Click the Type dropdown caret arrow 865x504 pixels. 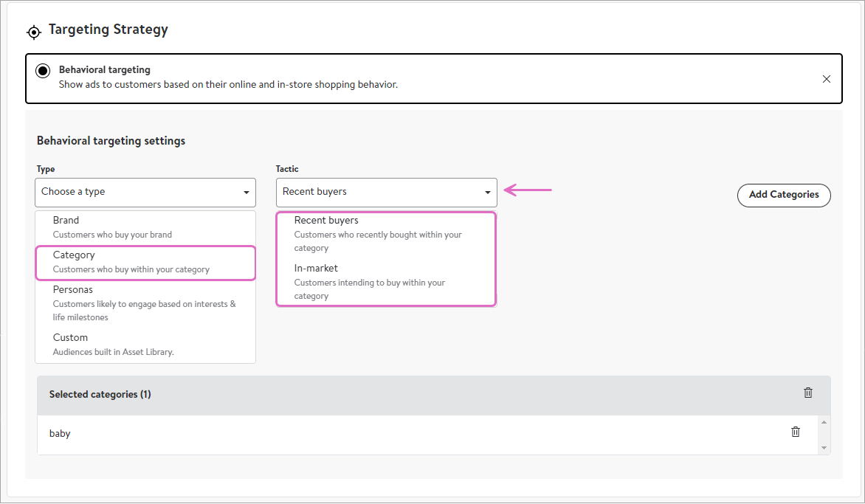click(x=246, y=193)
